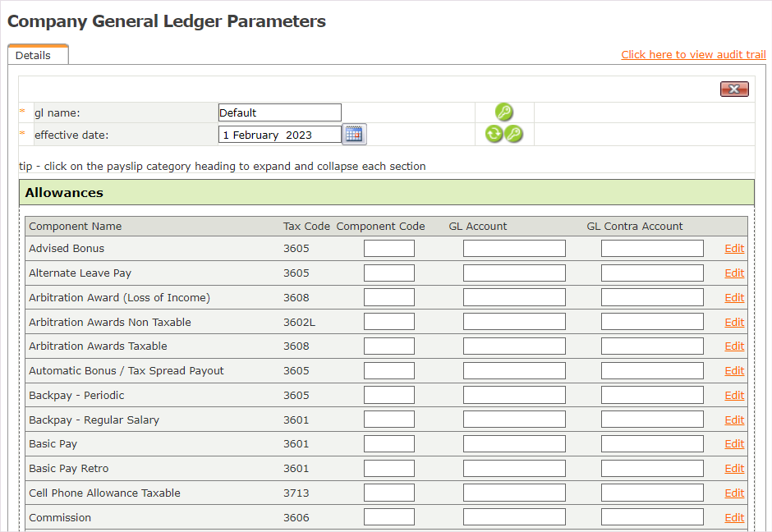Click the red X close button
Viewport: 772px width, 532px height.
point(734,89)
